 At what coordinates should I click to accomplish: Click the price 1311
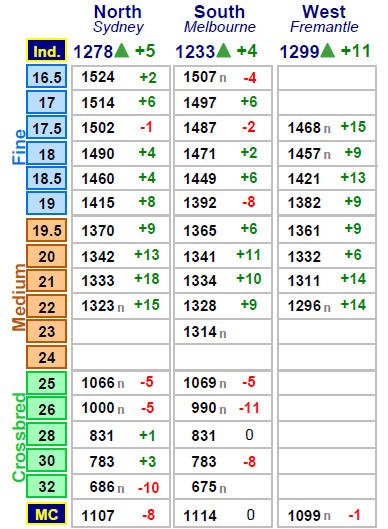(x=304, y=280)
